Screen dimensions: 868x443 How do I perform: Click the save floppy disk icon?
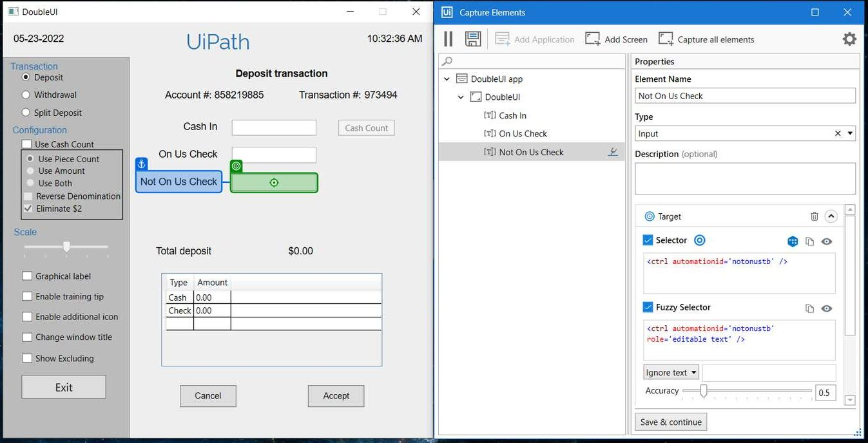point(473,39)
